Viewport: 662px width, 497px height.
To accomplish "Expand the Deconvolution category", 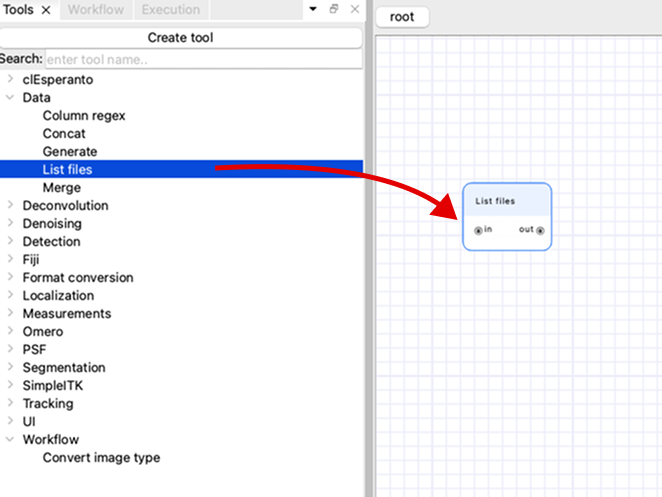I will 10,205.
